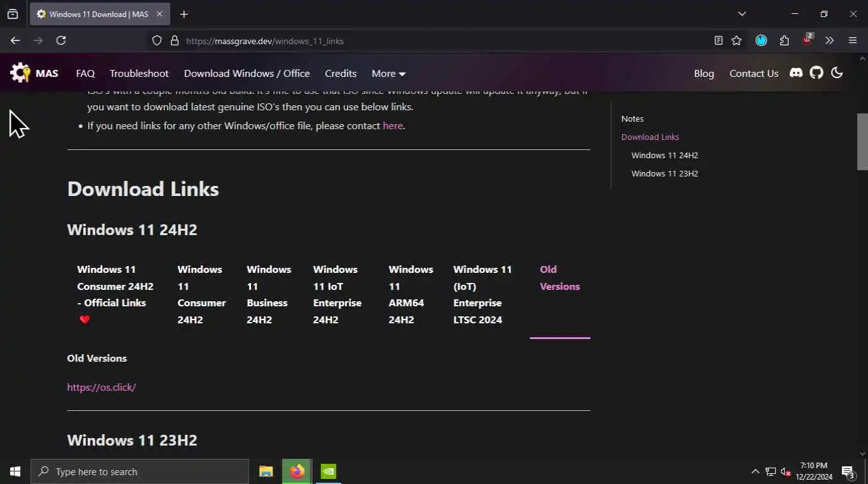Open the taskbar clock and date
Image resolution: width=868 pixels, height=484 pixels.
(x=814, y=471)
